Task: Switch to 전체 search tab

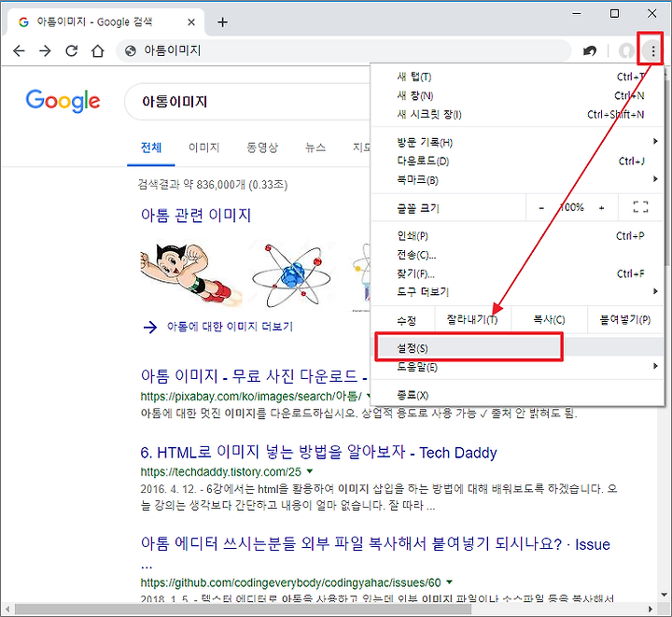Action: (x=151, y=147)
